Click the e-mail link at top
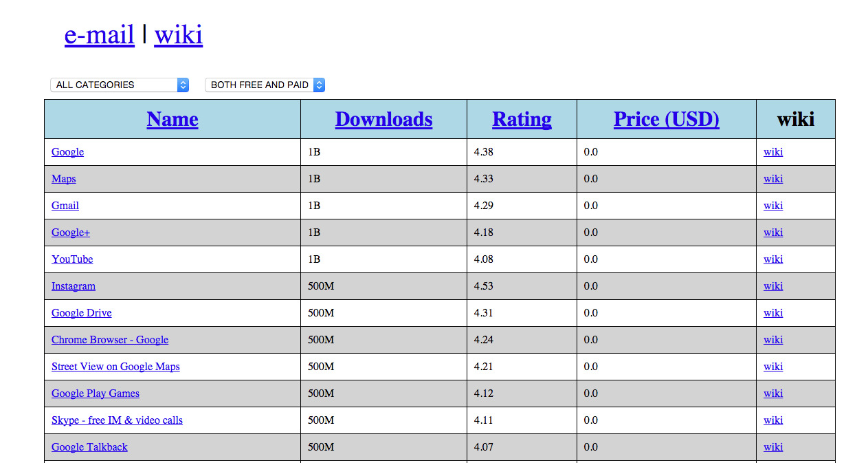868x463 pixels. point(99,34)
